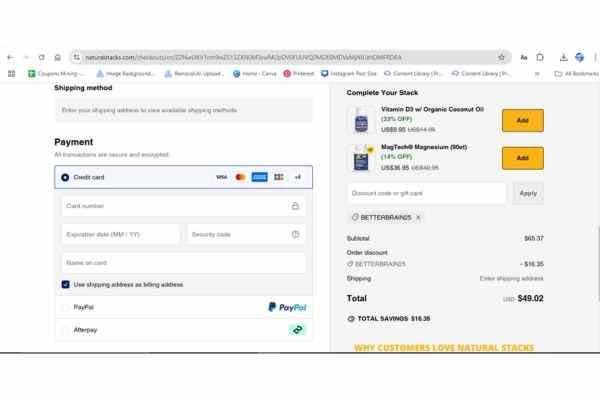Apply the discount code
Screen dimensions: 600x400
click(x=528, y=193)
